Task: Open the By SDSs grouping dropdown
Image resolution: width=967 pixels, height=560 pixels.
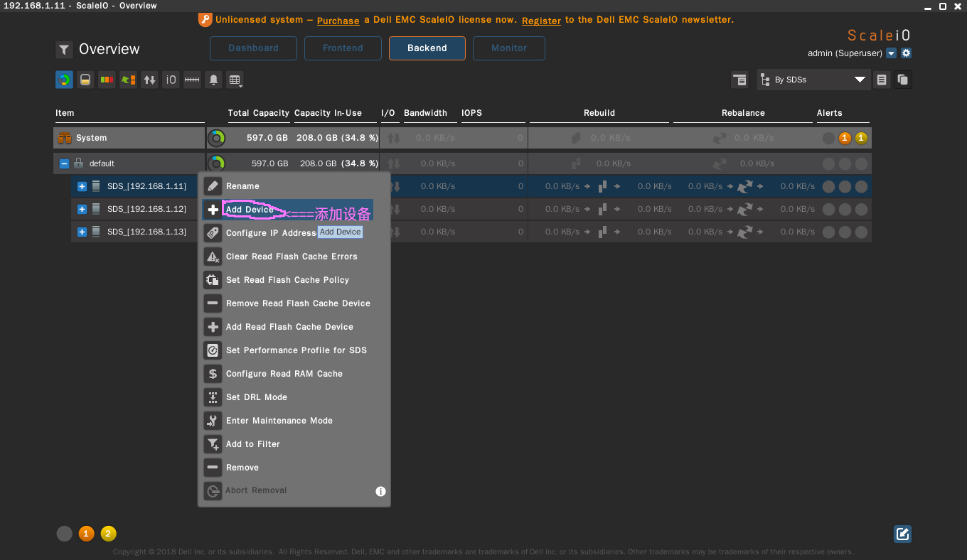Action: [813, 80]
